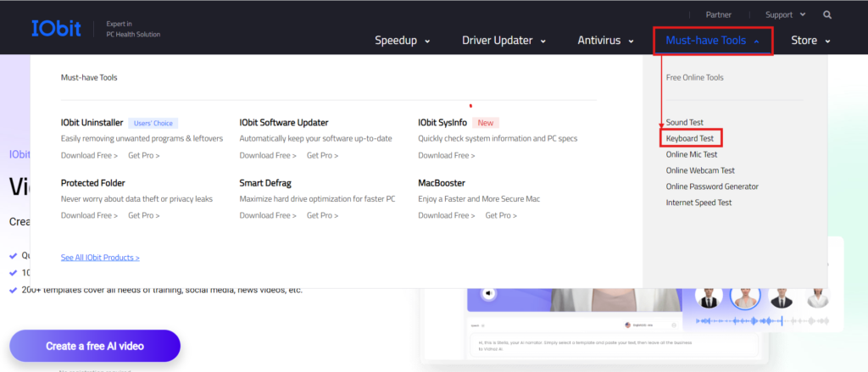This screenshot has height=372, width=868.
Task: Click the audio waveform progress bar
Action: point(762,320)
